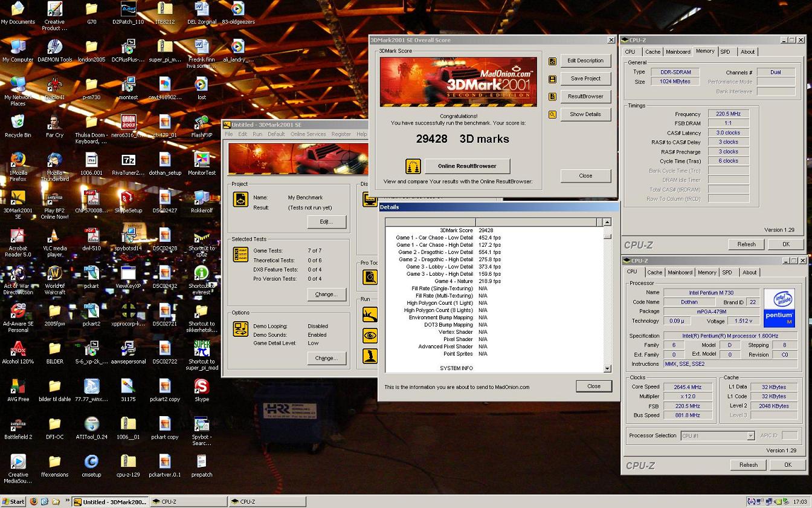Click the Edit Description button
Viewport: 812px width, 508px height.
[x=585, y=61]
